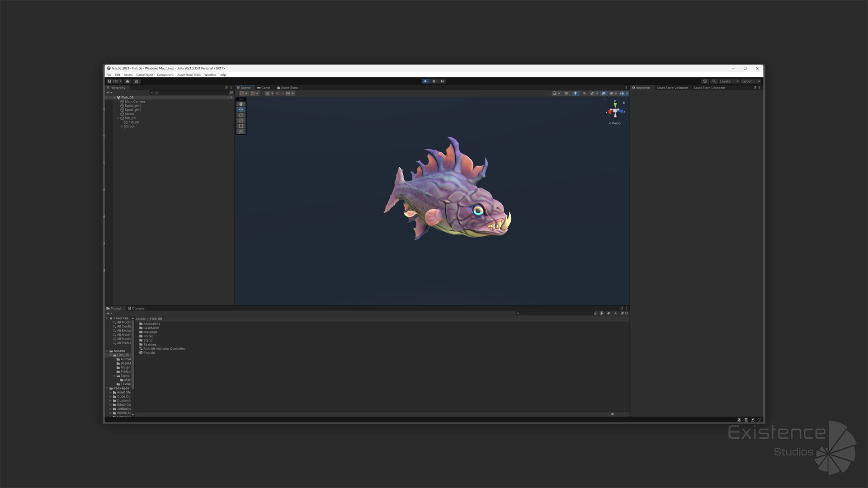Click into the Hierarchy search field
The height and width of the screenshot is (488, 868).
point(190,93)
